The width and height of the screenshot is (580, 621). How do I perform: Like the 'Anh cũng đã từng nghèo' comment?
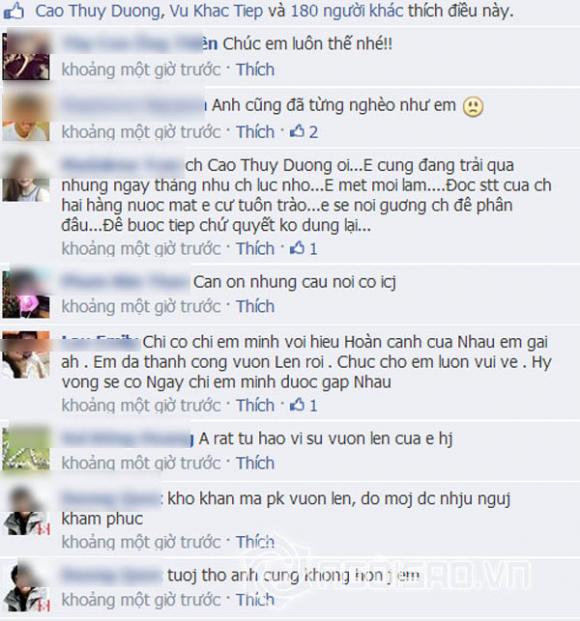255,132
